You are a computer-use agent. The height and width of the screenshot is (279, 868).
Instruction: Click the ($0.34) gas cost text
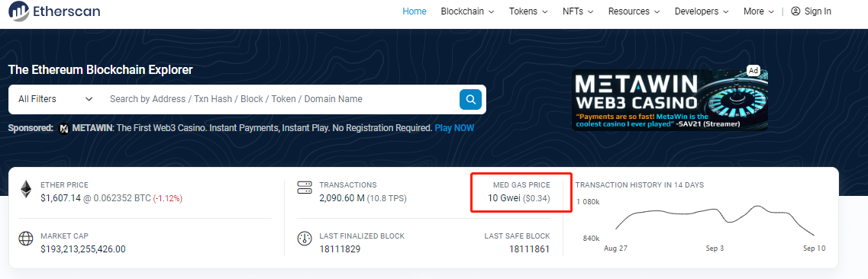tap(537, 198)
